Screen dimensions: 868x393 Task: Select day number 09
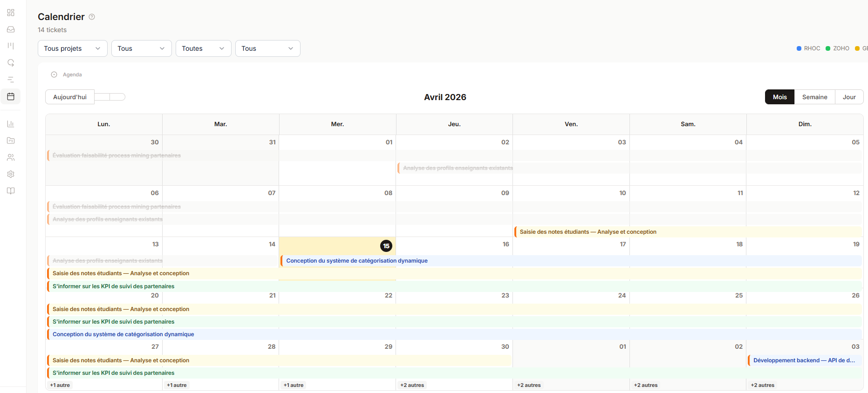coord(505,193)
